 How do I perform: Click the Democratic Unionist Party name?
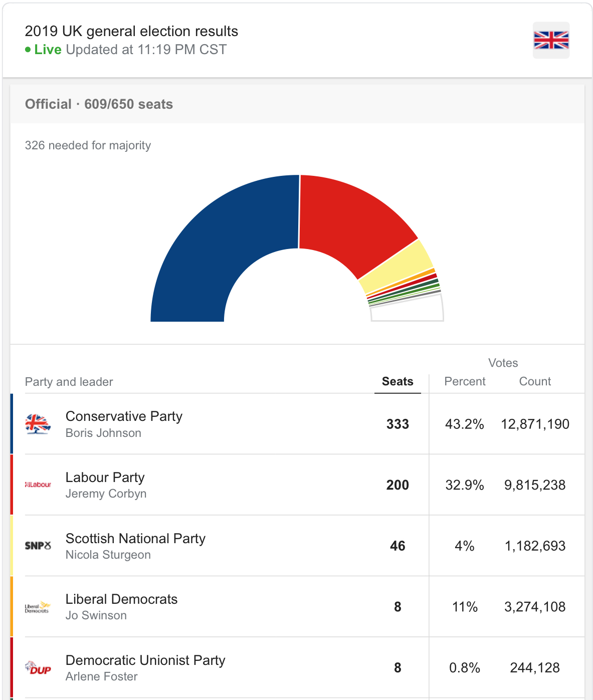coord(145,660)
